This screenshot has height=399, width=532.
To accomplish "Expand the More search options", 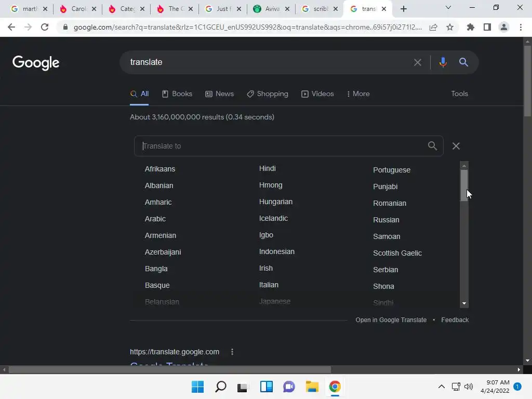I will coord(358,94).
